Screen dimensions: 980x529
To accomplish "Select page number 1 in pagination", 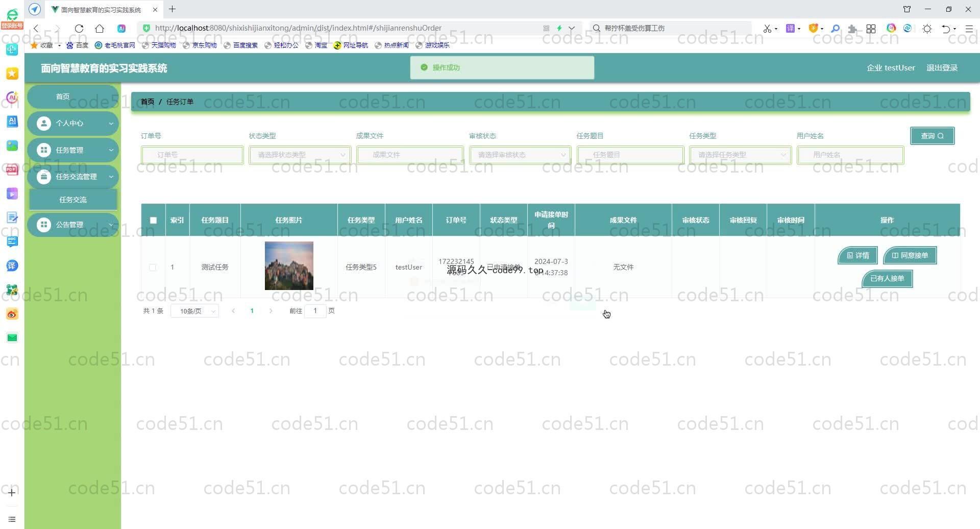I will (252, 311).
